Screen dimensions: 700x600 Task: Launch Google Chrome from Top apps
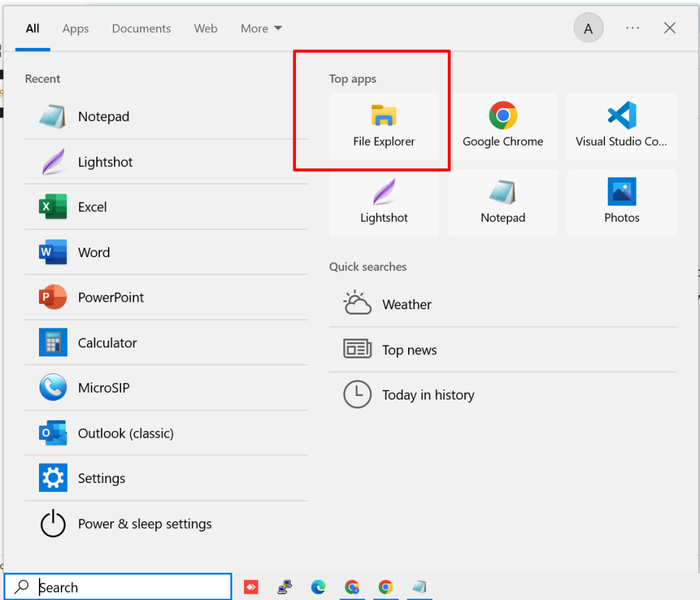point(502,127)
